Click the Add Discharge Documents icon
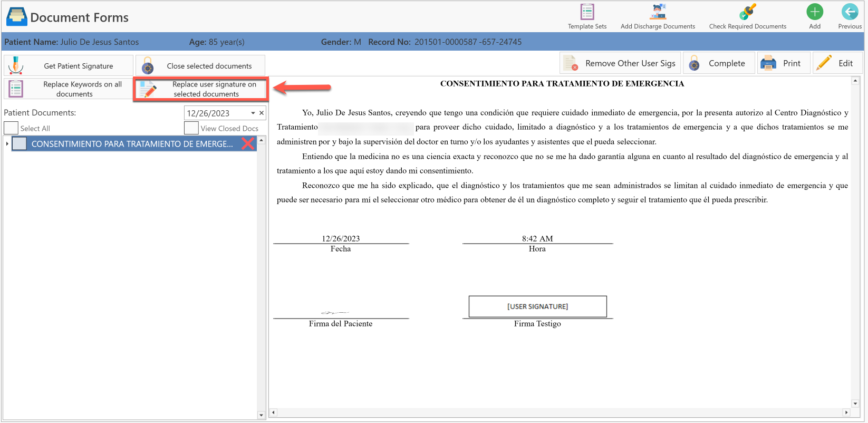Image resolution: width=868 pixels, height=423 pixels. [x=658, y=12]
